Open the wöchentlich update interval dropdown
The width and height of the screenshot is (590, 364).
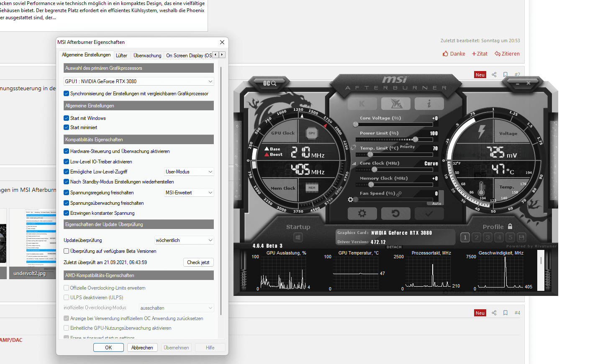point(184,240)
